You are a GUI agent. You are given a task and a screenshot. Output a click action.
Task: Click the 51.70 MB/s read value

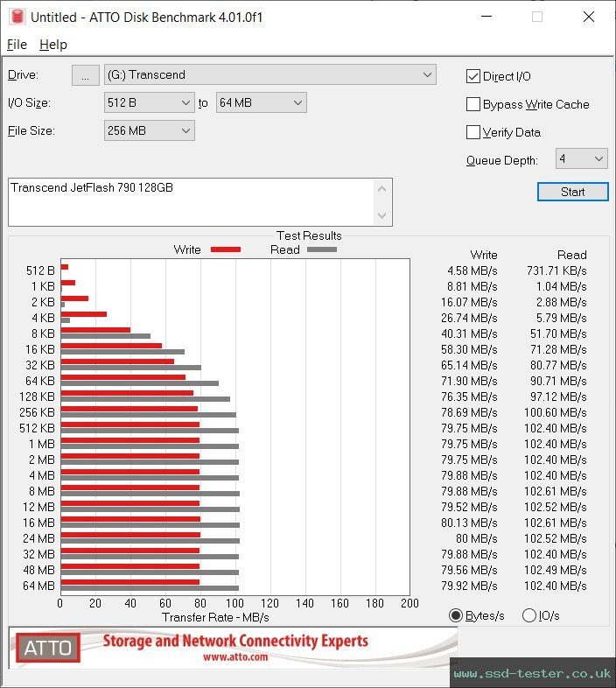click(x=558, y=333)
